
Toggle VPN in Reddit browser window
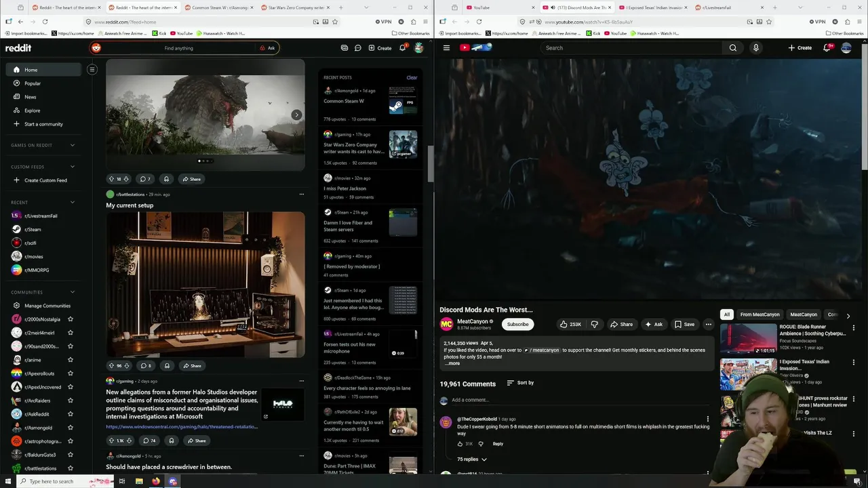[383, 22]
